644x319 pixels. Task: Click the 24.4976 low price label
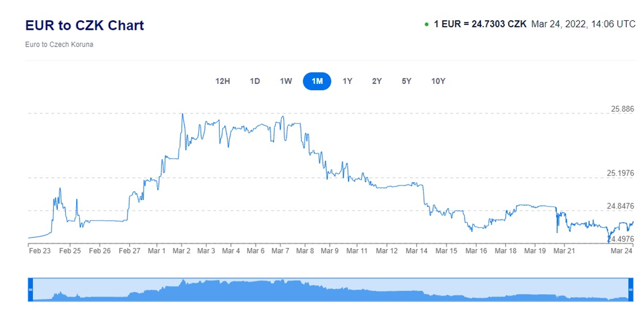coord(621,239)
